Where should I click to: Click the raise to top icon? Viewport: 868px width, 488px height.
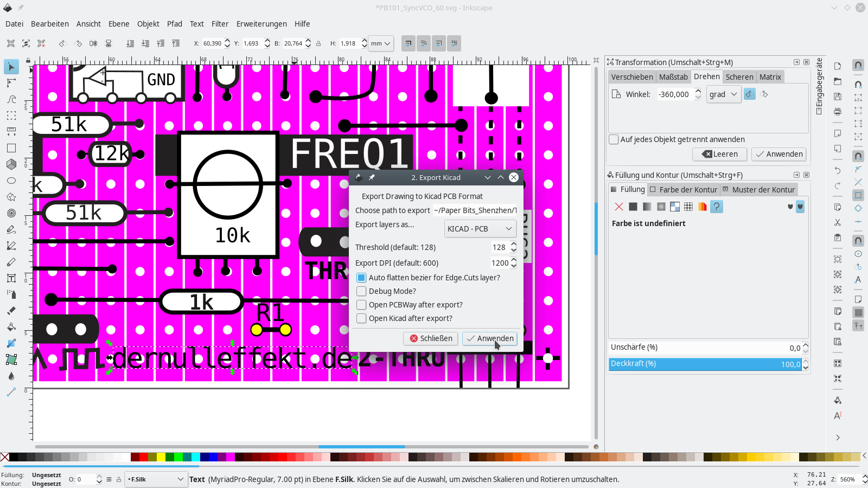pyautogui.click(x=176, y=43)
